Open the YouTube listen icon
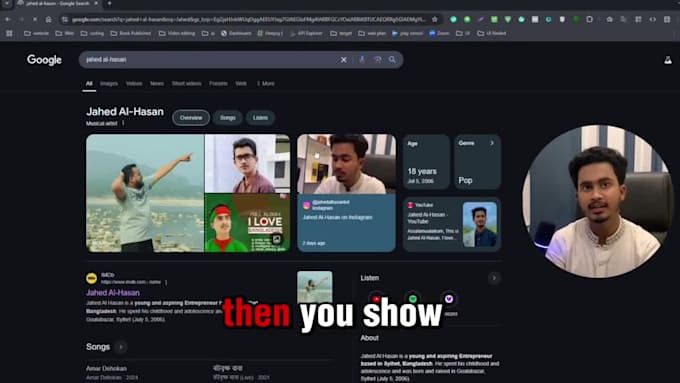This screenshot has height=383, width=680. tap(376, 299)
